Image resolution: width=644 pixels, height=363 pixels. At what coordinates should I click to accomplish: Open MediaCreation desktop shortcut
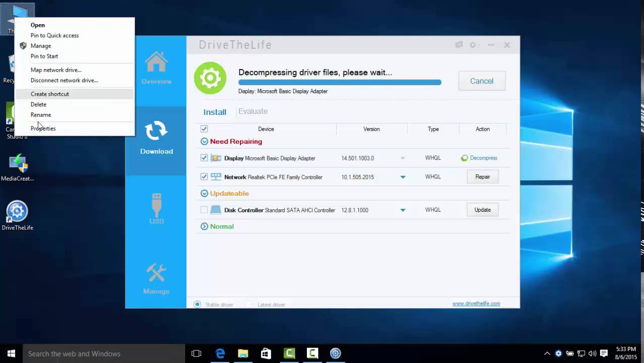18,167
